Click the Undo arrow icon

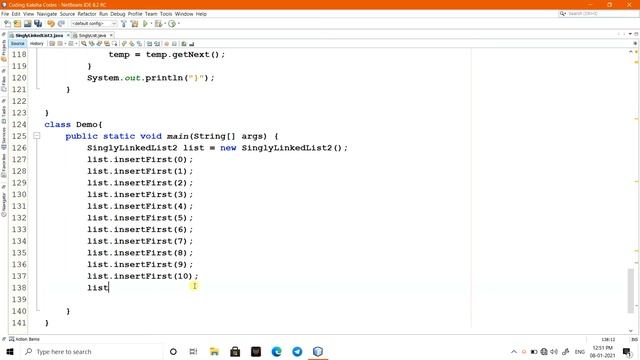pyautogui.click(x=51, y=24)
